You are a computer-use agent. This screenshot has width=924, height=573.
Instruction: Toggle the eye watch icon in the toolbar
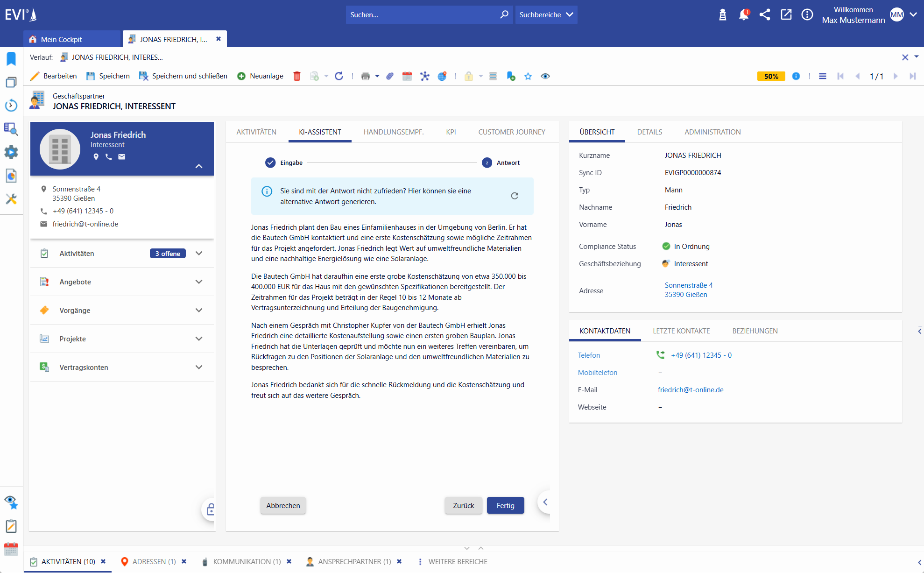point(545,76)
